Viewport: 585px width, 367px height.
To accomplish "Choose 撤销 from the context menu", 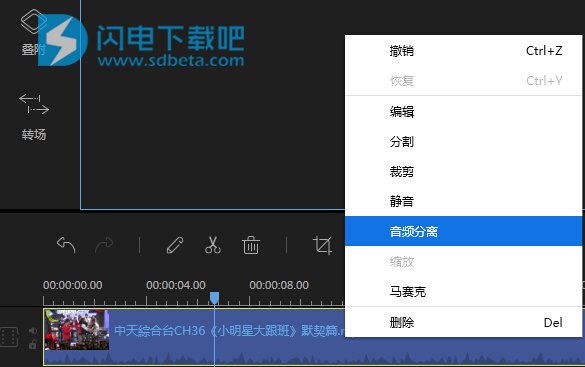I will pos(463,51).
